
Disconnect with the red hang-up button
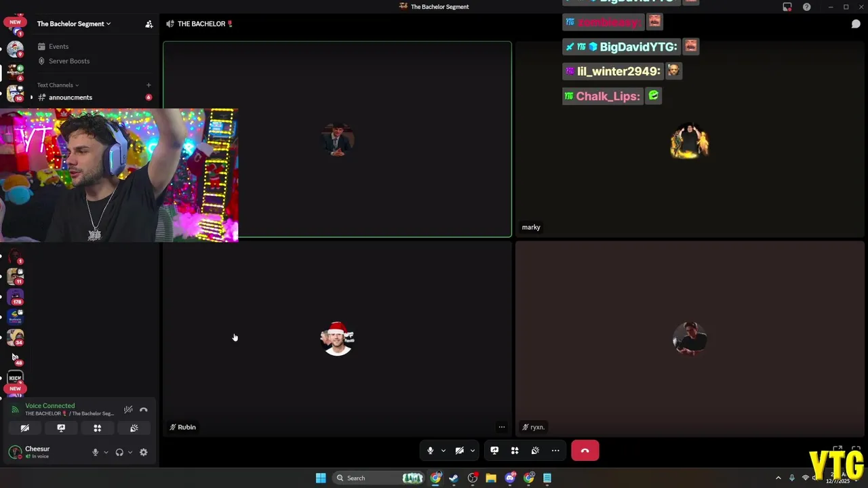point(585,451)
